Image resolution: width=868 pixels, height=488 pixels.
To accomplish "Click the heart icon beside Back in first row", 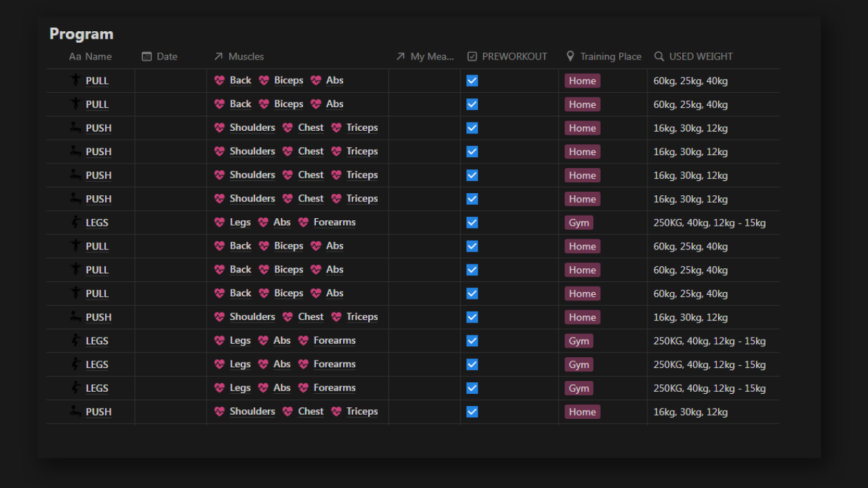I will pyautogui.click(x=219, y=80).
